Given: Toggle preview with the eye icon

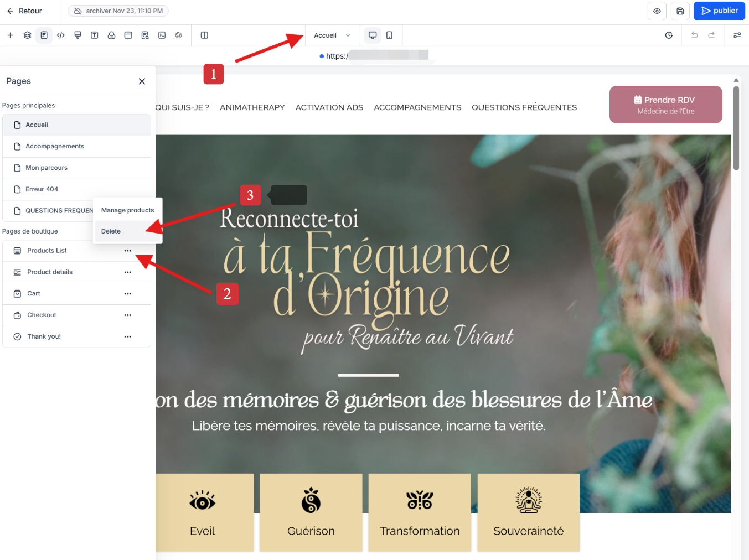Looking at the screenshot, I should click(657, 11).
